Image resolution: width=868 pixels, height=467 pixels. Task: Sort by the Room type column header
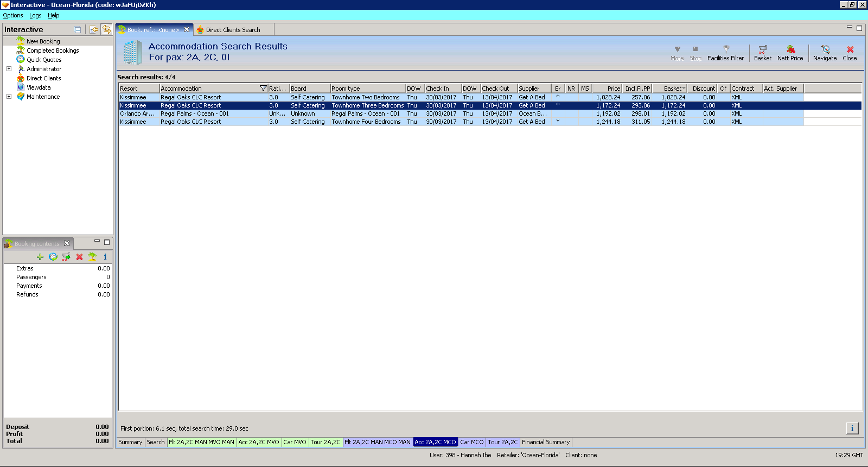[x=368, y=89]
